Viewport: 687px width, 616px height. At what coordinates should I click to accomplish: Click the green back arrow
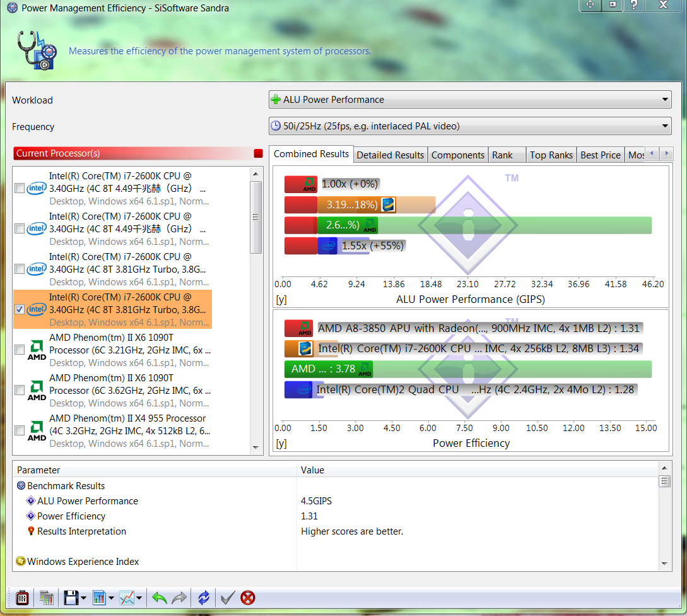pos(160,598)
